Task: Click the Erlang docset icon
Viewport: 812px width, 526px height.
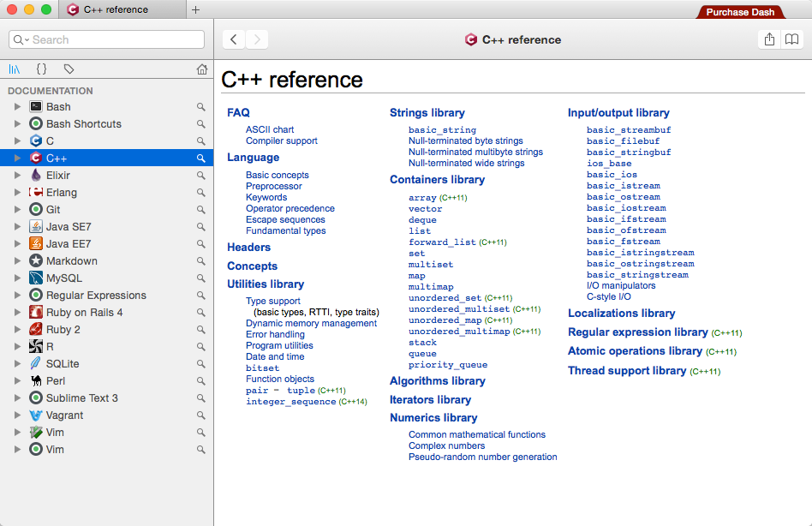Action: (x=36, y=192)
